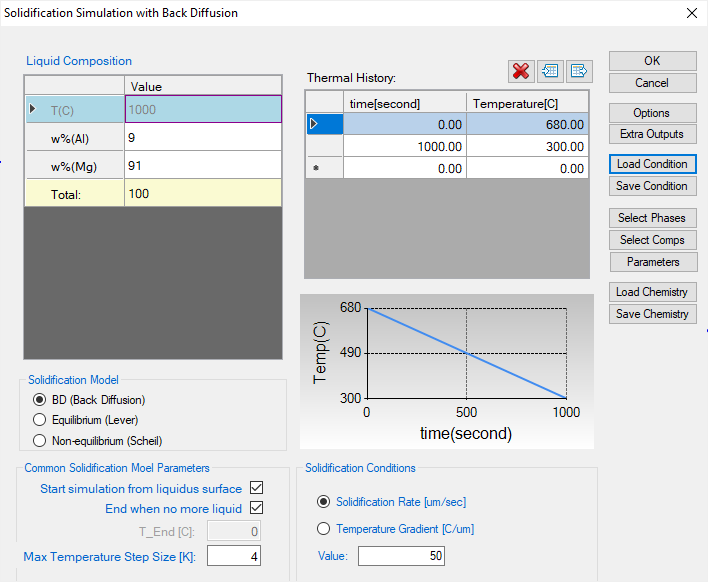708x582 pixels.
Task: Open Select Phases
Action: pos(652,218)
